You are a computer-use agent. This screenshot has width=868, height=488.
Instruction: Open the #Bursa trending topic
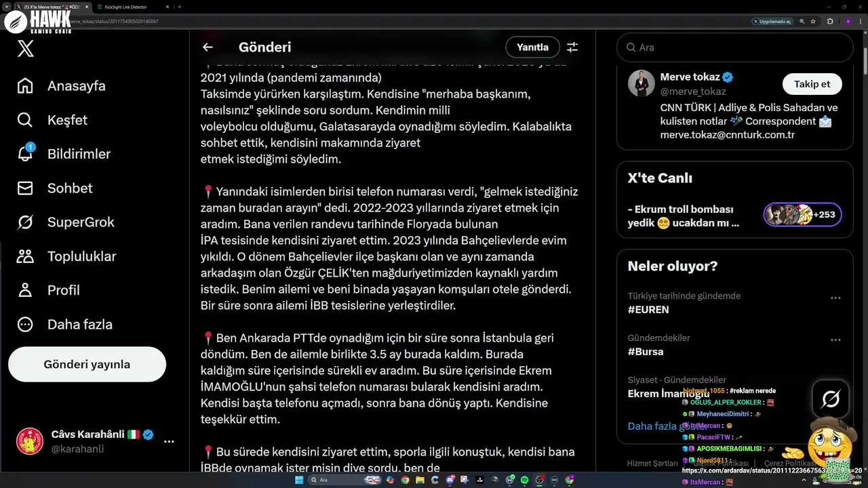646,352
